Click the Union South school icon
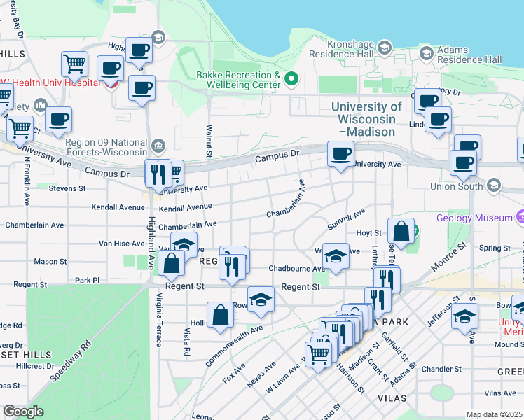Screen dimensions: 524x420 494,185
